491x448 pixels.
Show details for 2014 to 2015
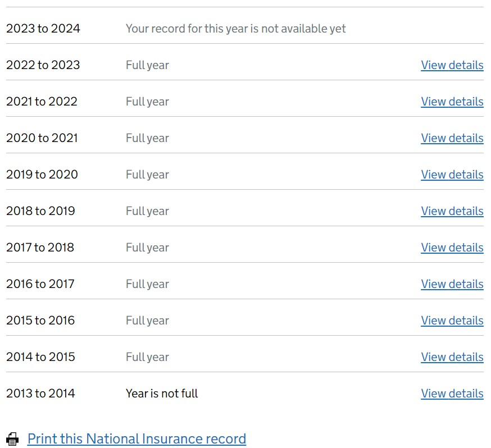click(x=452, y=357)
